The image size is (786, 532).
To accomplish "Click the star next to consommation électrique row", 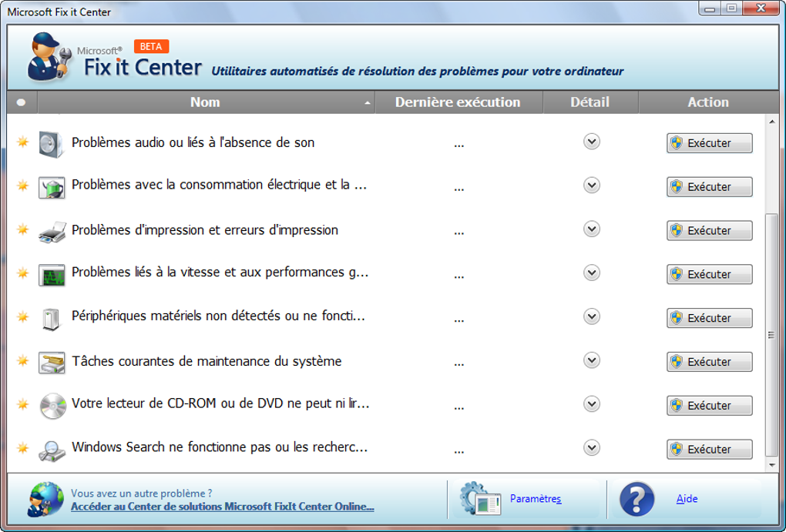I will [x=22, y=186].
